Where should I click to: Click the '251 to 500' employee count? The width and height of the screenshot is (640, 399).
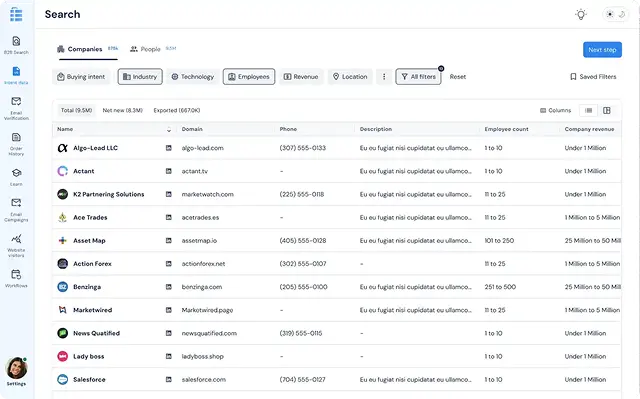[x=500, y=287]
